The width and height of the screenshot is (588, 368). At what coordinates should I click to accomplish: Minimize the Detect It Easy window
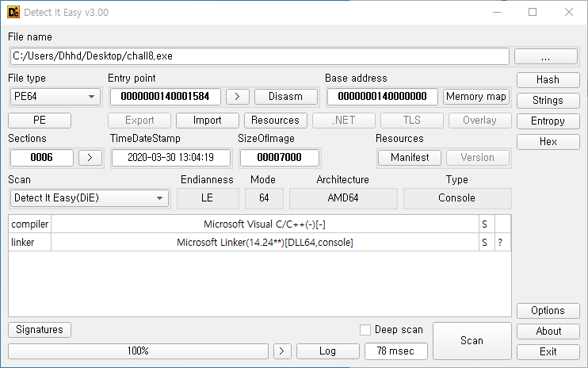497,13
